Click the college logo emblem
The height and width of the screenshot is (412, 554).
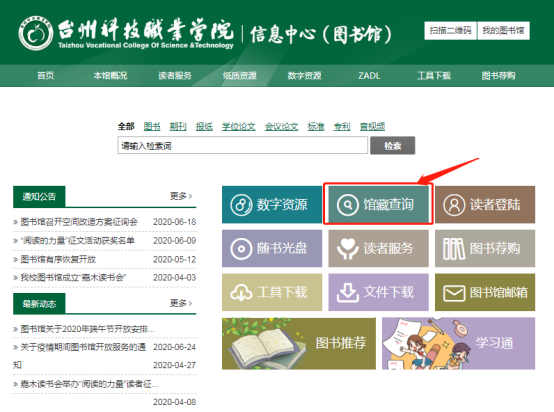[x=36, y=33]
